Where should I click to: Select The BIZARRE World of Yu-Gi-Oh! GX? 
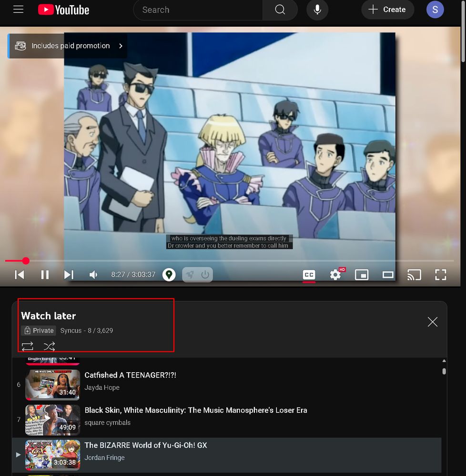(146, 446)
